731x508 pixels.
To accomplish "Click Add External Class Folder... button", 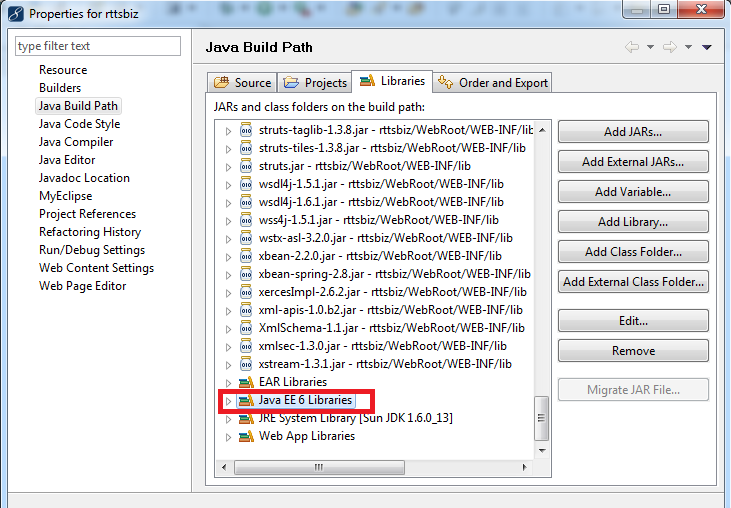I will click(633, 281).
